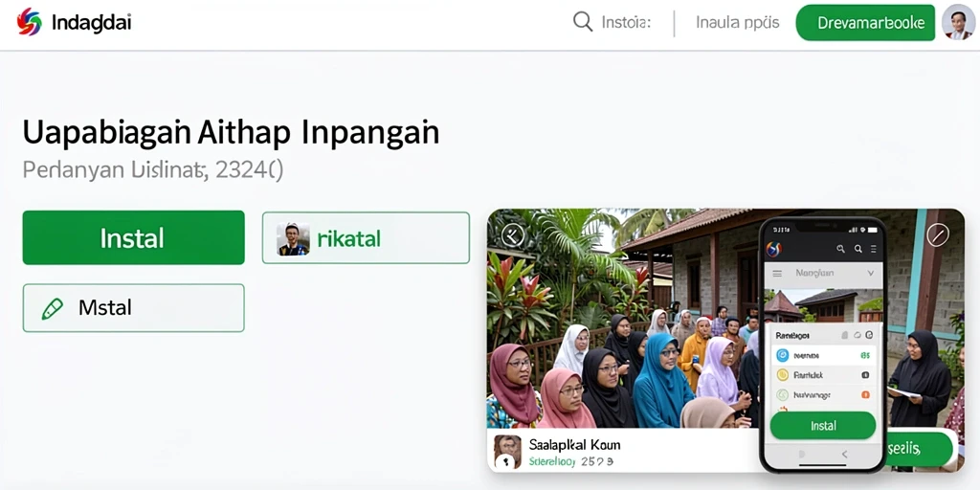
Task: Tap the list menu icon in phone's dark header
Action: pyautogui.click(x=874, y=249)
